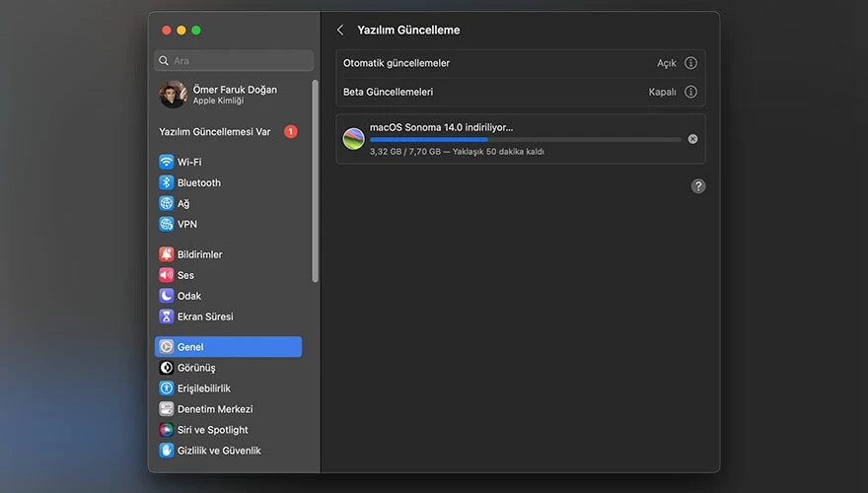Select Görünüş label in sidebar
868x493 pixels.
point(196,368)
